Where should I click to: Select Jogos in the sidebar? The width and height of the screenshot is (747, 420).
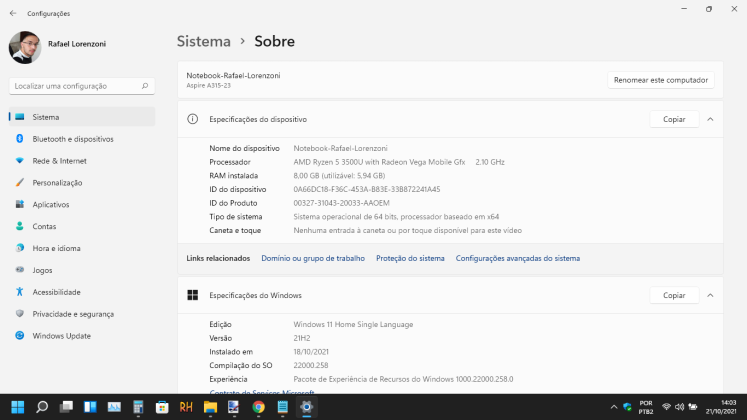tap(82, 270)
